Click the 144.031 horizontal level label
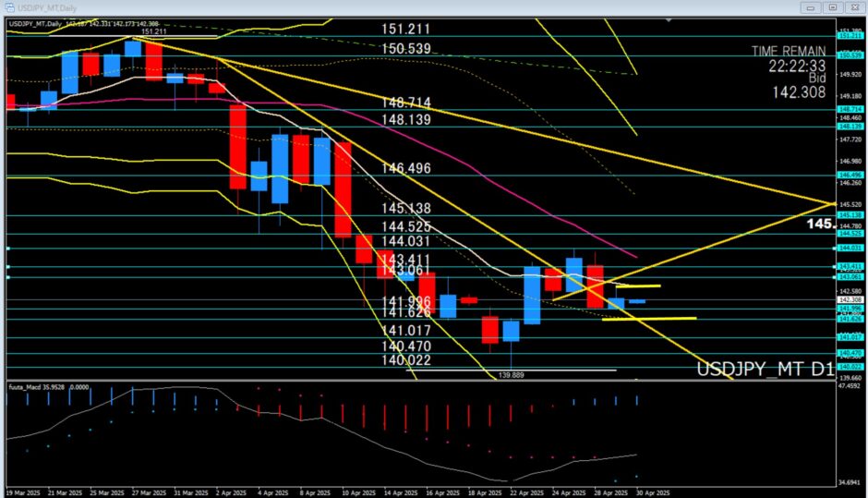This screenshot has width=868, height=498. pos(405,242)
